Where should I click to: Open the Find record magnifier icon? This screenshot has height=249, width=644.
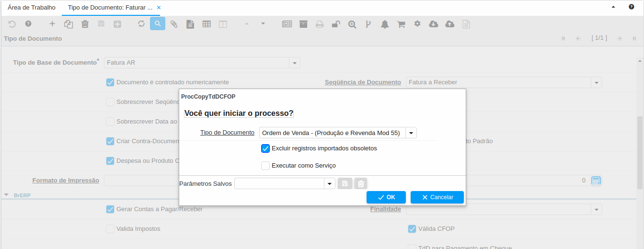(158, 23)
